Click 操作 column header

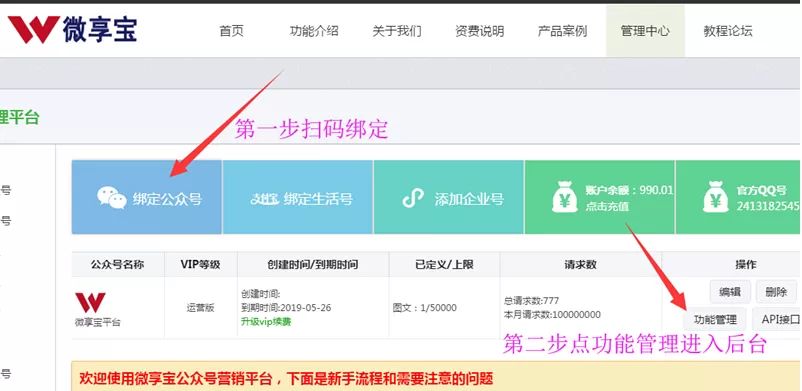(746, 265)
